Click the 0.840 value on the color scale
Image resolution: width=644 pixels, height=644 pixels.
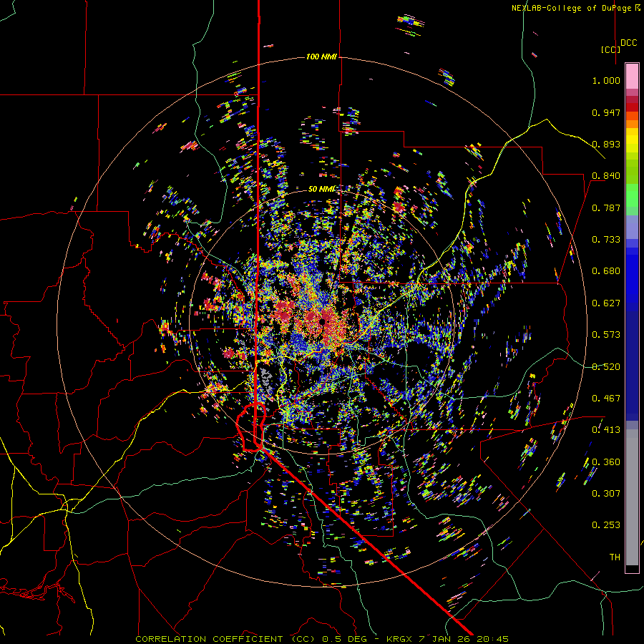(606, 176)
